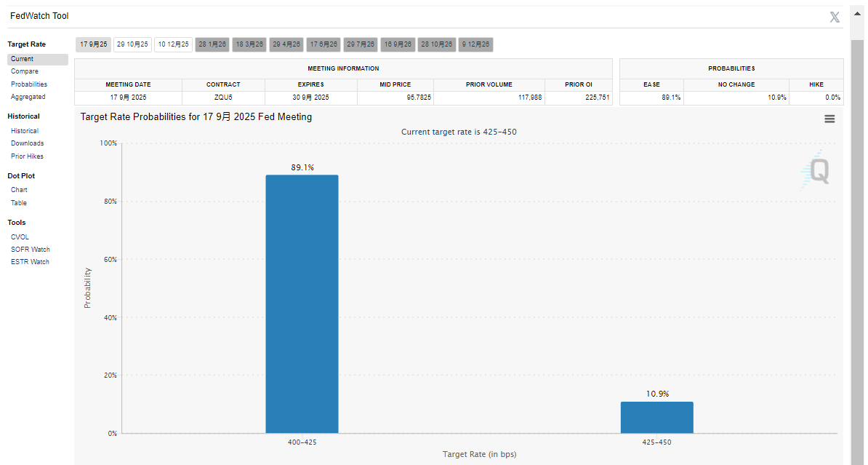
Task: Click the X (Twitter) share icon
Action: tap(835, 17)
